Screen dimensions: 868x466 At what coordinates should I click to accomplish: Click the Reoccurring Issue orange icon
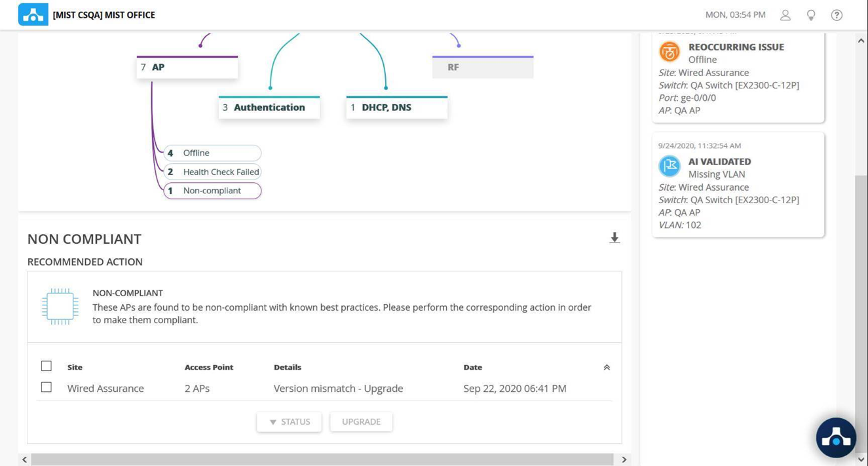pyautogui.click(x=669, y=52)
